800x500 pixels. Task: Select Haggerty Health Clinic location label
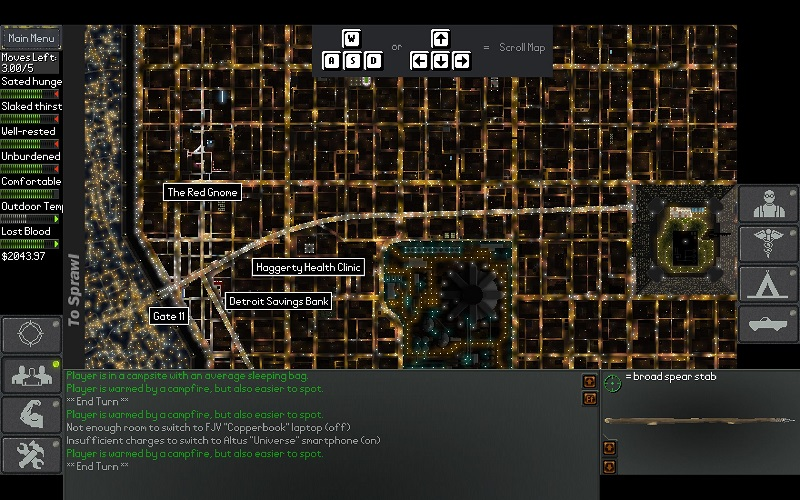pos(307,267)
